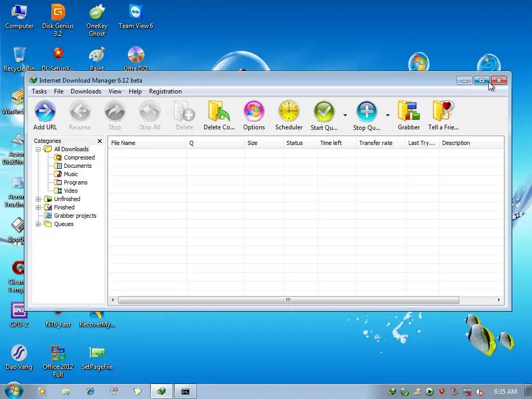The height and width of the screenshot is (399, 532).
Task: Sort by the Time left column
Action: pos(336,143)
